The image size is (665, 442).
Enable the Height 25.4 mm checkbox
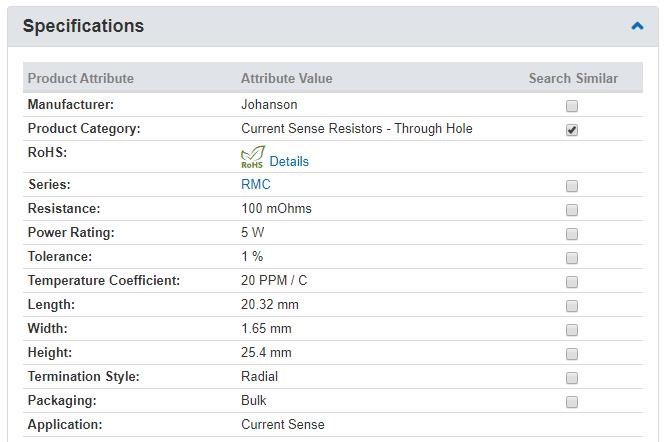point(572,354)
